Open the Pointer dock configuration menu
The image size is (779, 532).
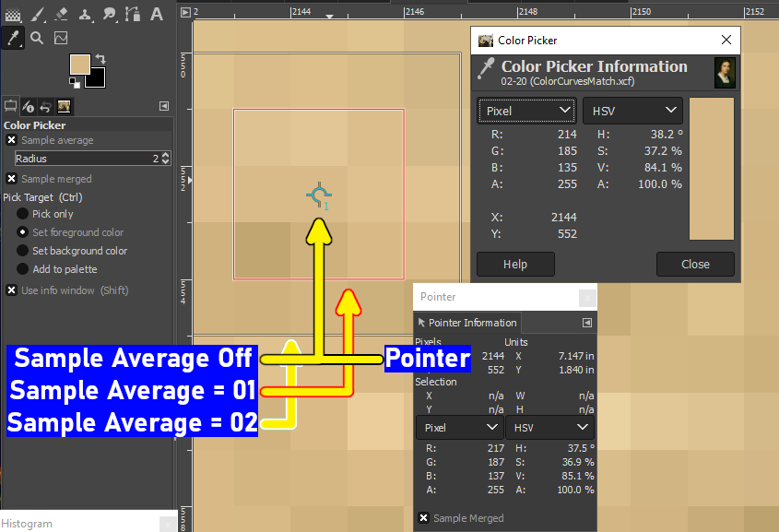point(587,323)
